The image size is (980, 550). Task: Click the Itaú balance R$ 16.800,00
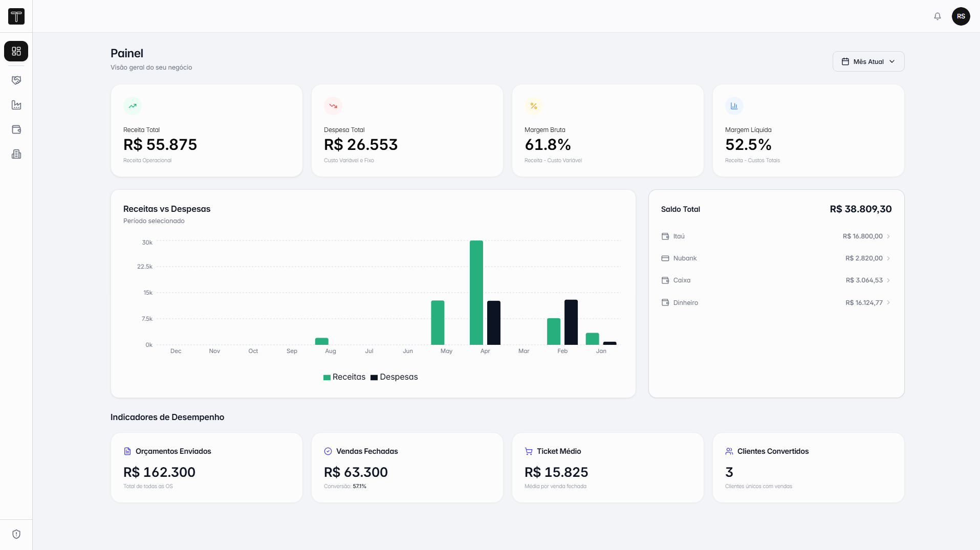tap(863, 236)
